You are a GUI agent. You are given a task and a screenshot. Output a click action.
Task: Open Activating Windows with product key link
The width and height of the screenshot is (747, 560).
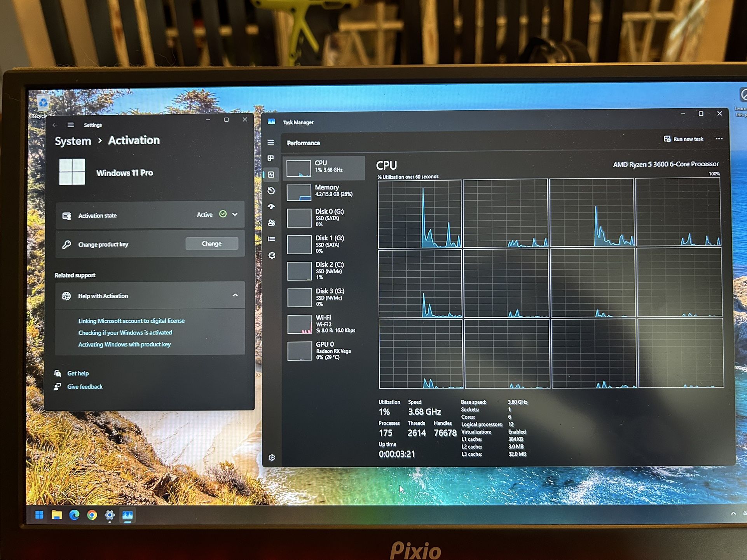124,344
